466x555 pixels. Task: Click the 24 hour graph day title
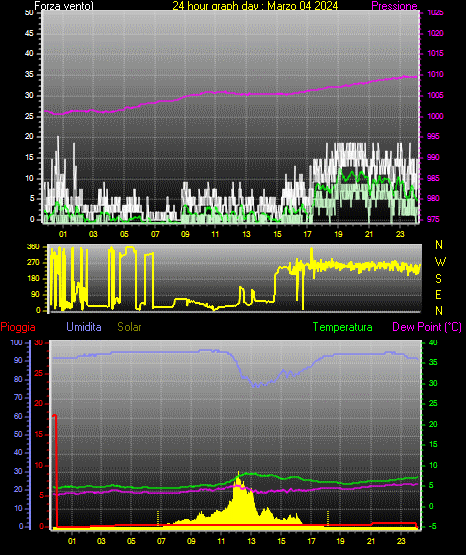coord(255,6)
